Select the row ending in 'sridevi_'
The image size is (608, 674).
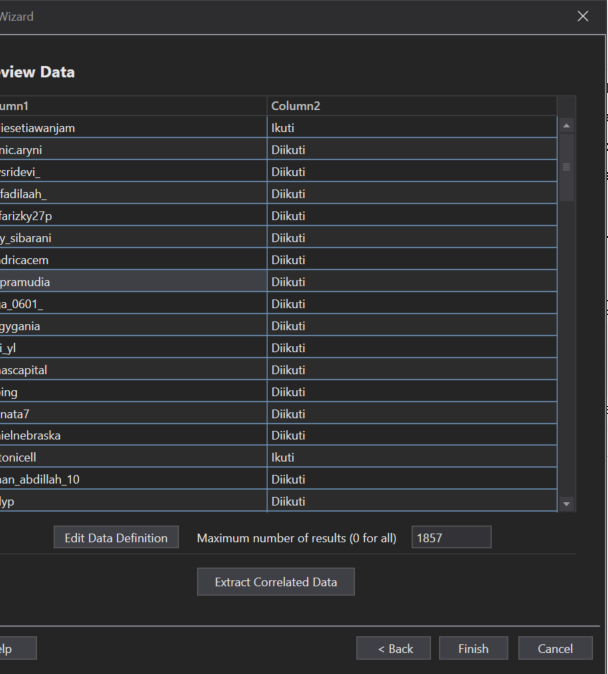(x=279, y=172)
